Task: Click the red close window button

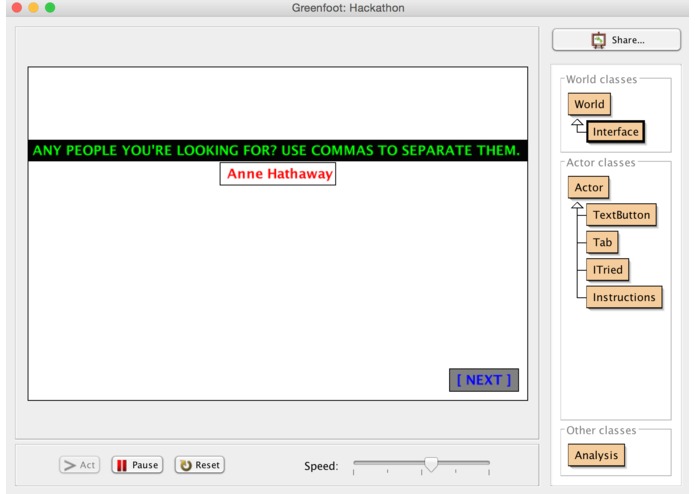Action: click(17, 8)
